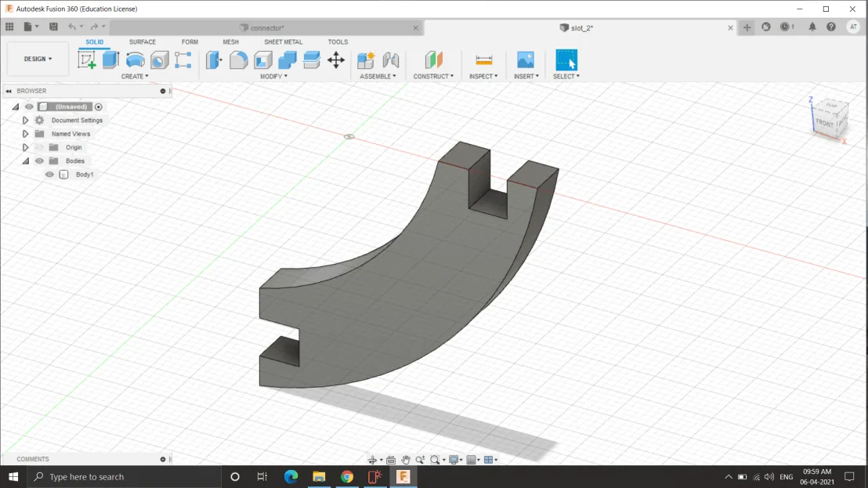This screenshot has width=868, height=488.
Task: Switch to the connector document tab
Action: click(267, 27)
